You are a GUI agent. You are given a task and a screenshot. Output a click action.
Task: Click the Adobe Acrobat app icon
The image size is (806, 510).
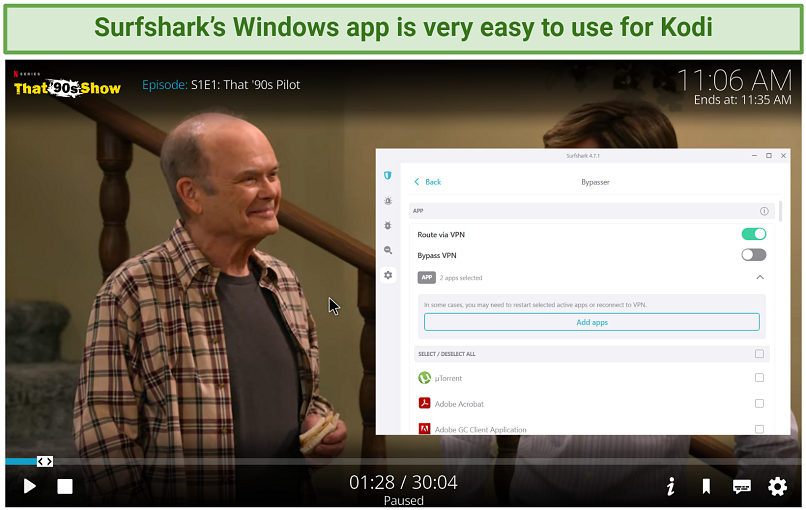(x=424, y=403)
